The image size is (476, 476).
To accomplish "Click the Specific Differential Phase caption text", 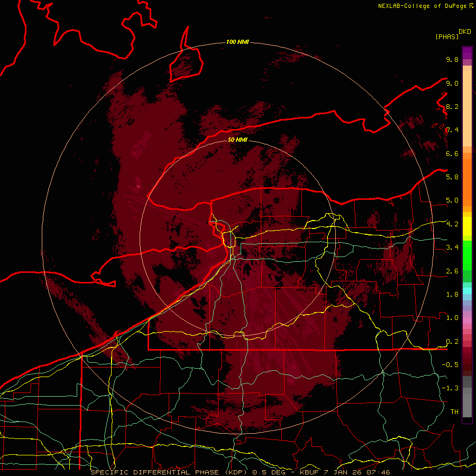I will pos(241,472).
